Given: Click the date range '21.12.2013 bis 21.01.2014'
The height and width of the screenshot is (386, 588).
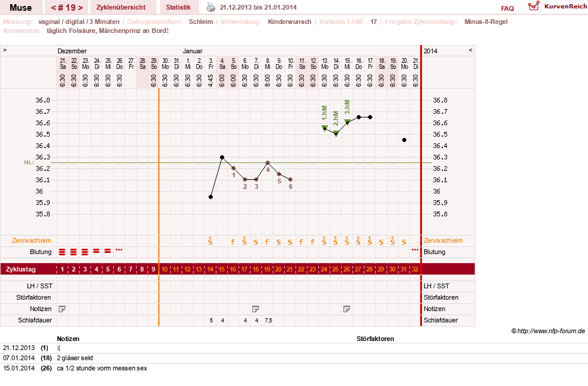Looking at the screenshot, I should pyautogui.click(x=258, y=8).
